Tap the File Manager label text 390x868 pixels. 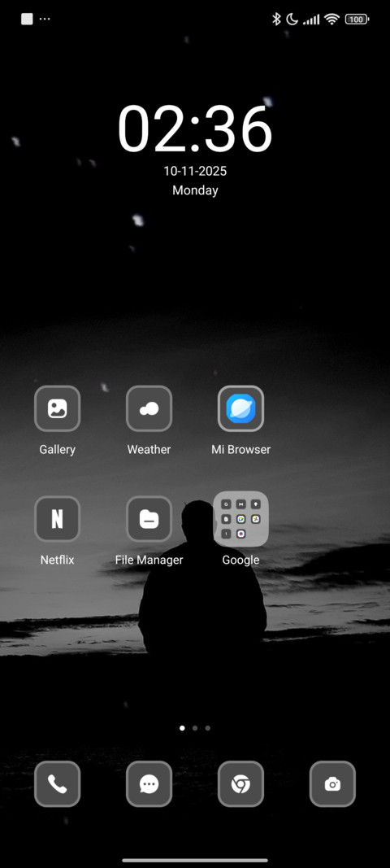[149, 560]
